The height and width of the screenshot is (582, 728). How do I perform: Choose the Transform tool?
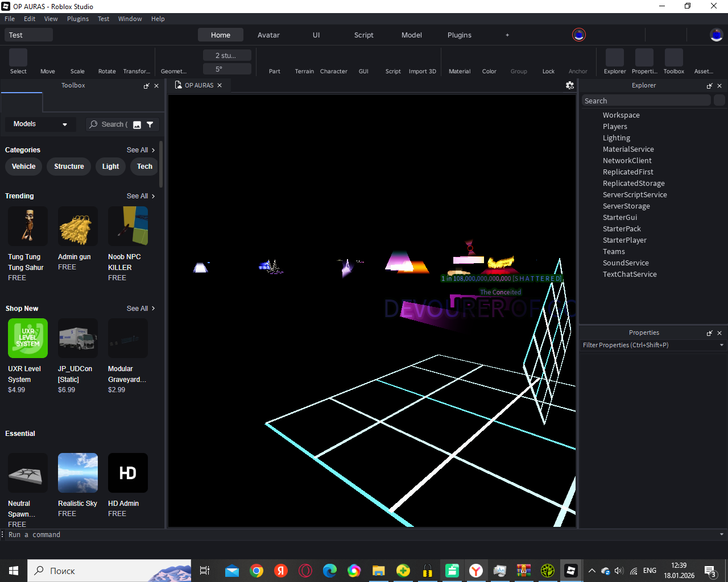pyautogui.click(x=136, y=61)
